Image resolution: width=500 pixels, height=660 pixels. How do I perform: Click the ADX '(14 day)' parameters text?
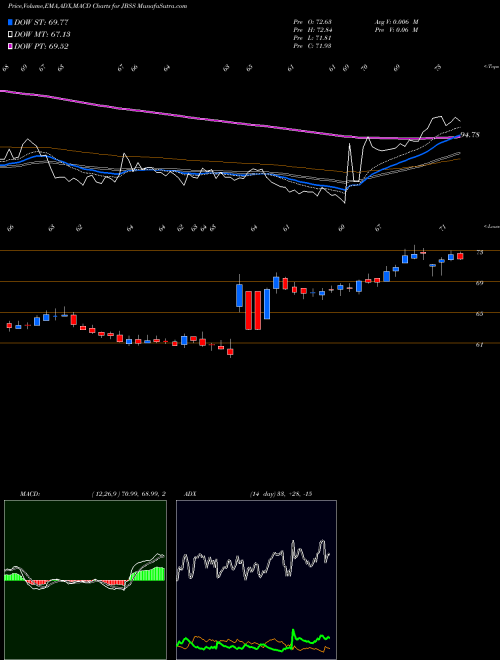tap(262, 494)
